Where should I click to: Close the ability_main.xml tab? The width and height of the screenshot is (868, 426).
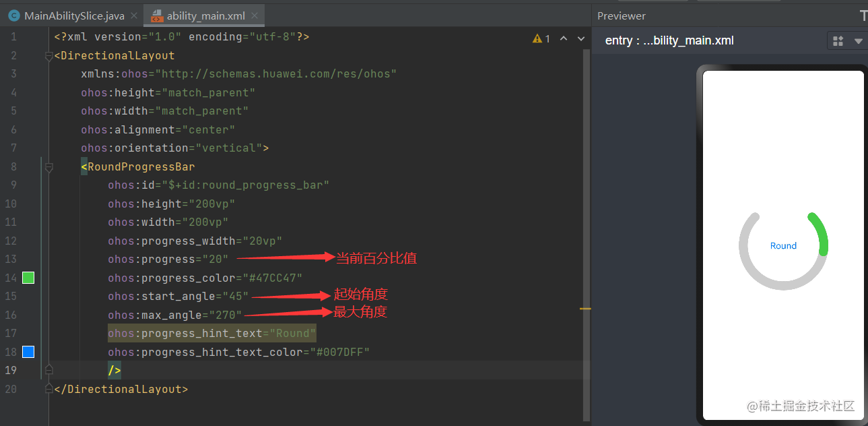[x=256, y=16]
